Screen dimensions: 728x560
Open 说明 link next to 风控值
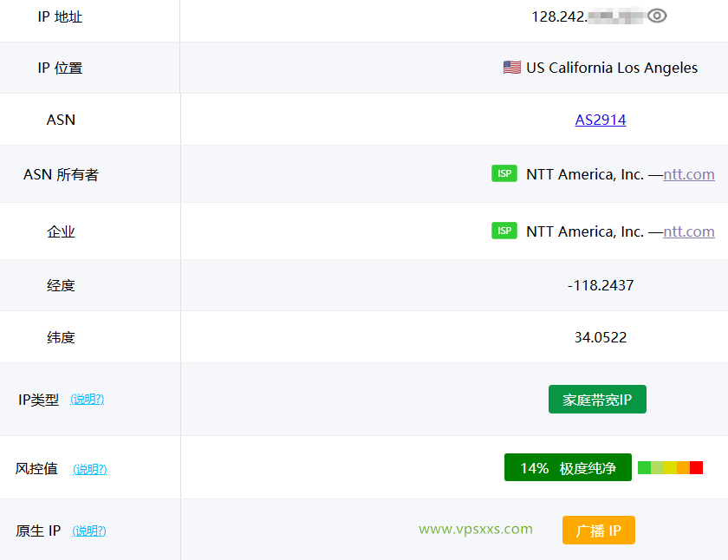click(89, 469)
